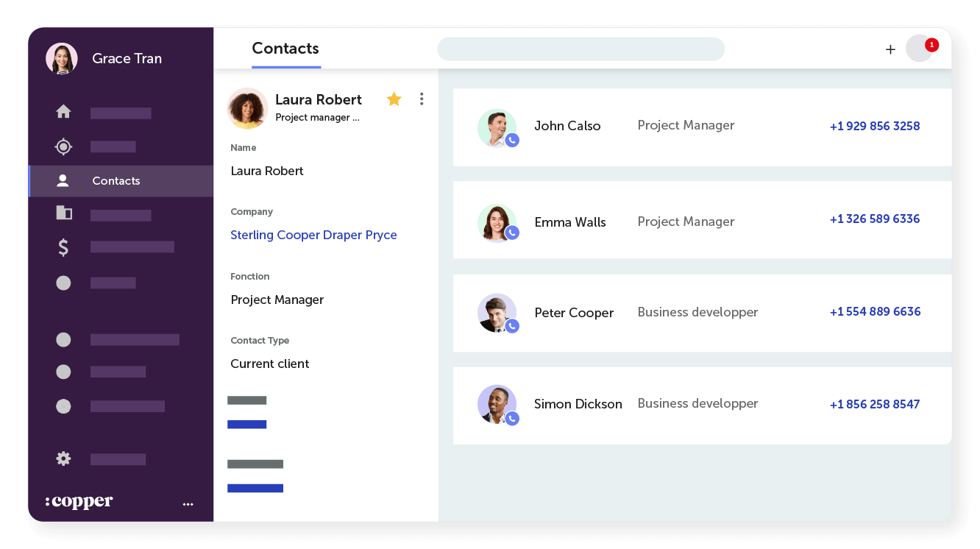This screenshot has width=980, height=549.
Task: Click the notification badge on the profile avatar
Action: (x=931, y=45)
